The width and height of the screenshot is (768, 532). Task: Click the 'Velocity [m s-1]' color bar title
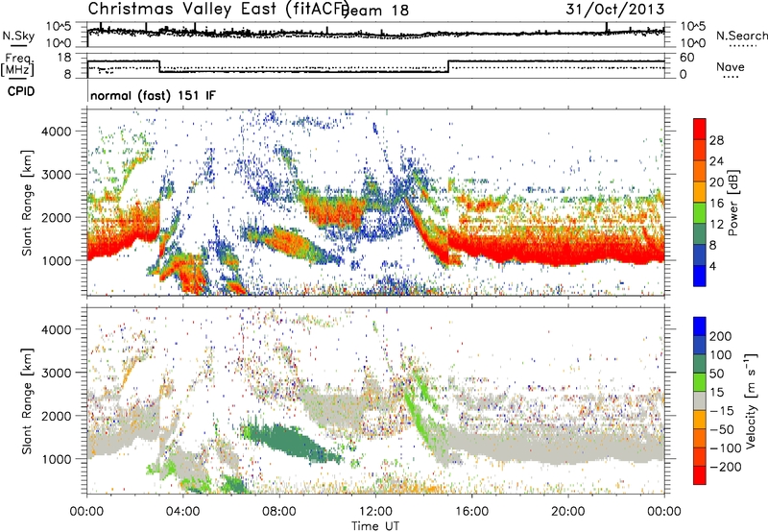(751, 401)
